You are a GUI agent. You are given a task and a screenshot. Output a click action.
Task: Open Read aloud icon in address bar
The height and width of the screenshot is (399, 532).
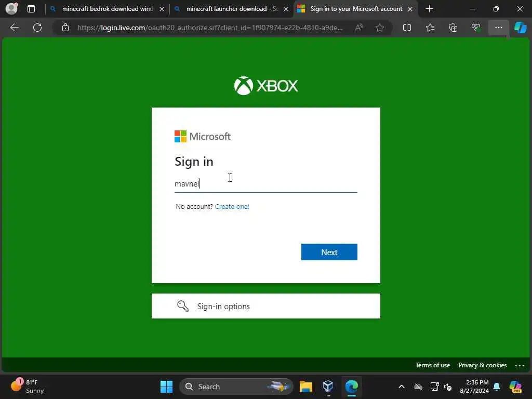click(x=359, y=28)
